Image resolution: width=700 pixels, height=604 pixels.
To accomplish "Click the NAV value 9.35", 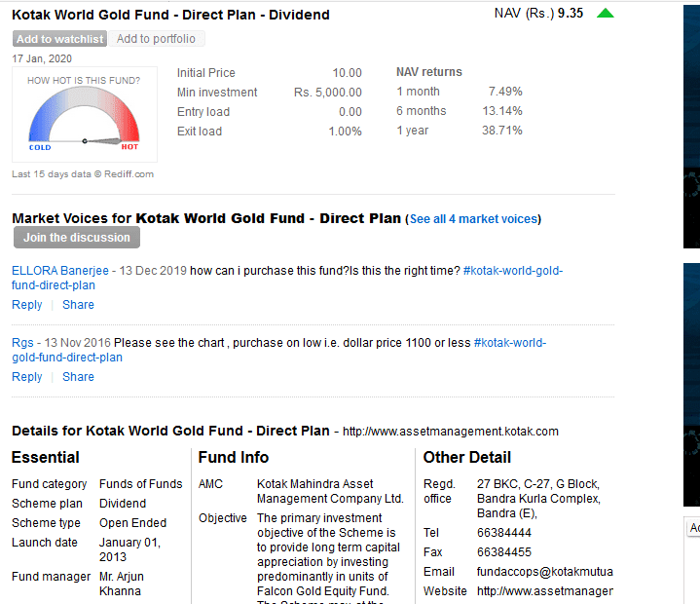I will coord(571,13).
